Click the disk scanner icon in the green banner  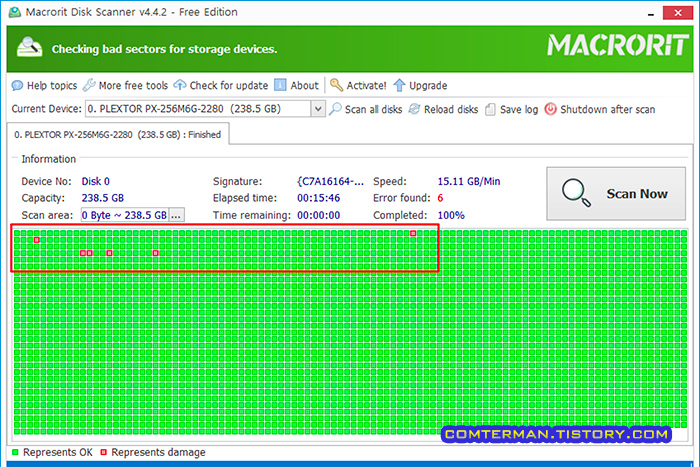tap(29, 47)
